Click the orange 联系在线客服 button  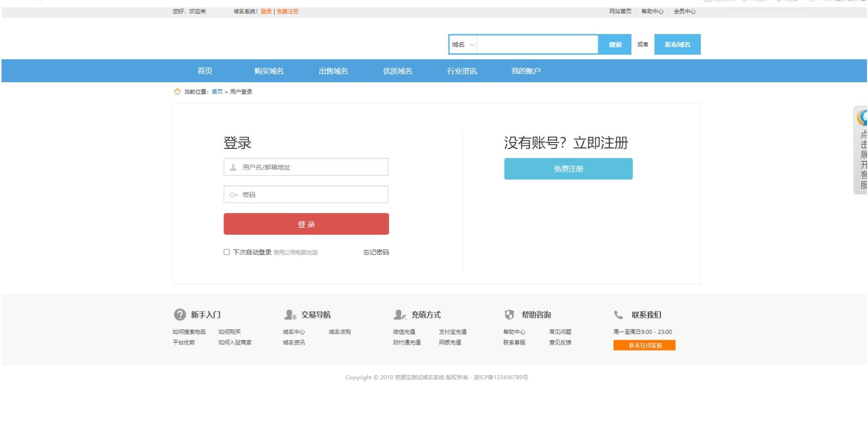coord(645,346)
